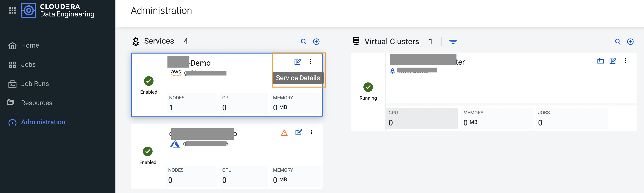Open Job Runs page
644x193 pixels.
35,84
